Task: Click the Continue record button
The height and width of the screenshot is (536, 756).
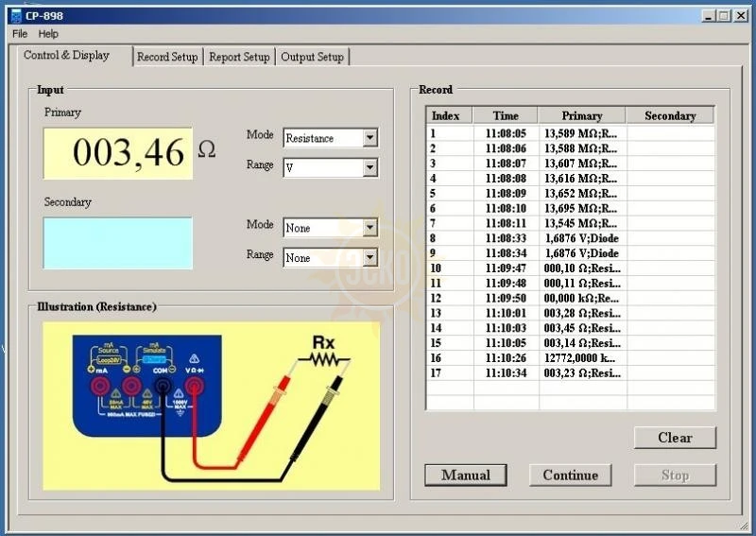Action: (571, 475)
